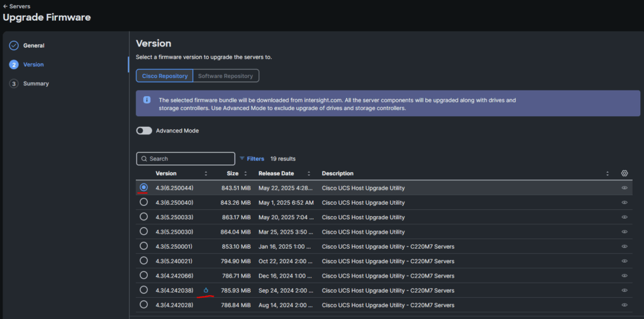Switch to Software Repository tab

(x=226, y=76)
